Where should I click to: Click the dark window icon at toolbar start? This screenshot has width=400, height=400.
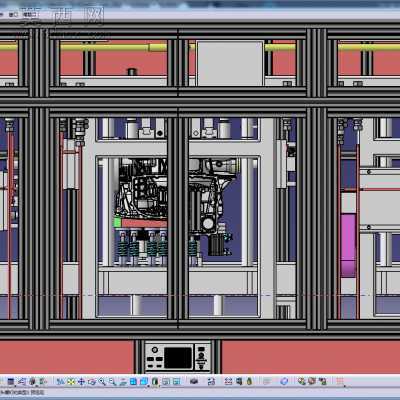coord(11,381)
